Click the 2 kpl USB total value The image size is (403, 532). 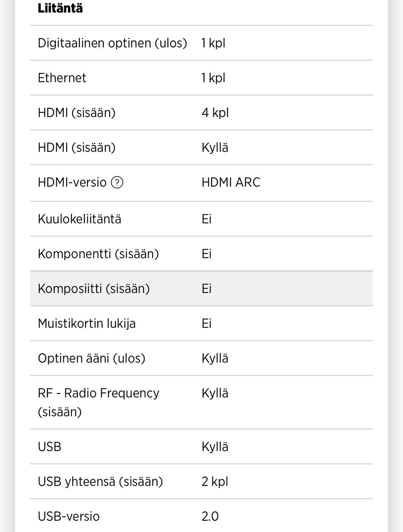(x=215, y=481)
